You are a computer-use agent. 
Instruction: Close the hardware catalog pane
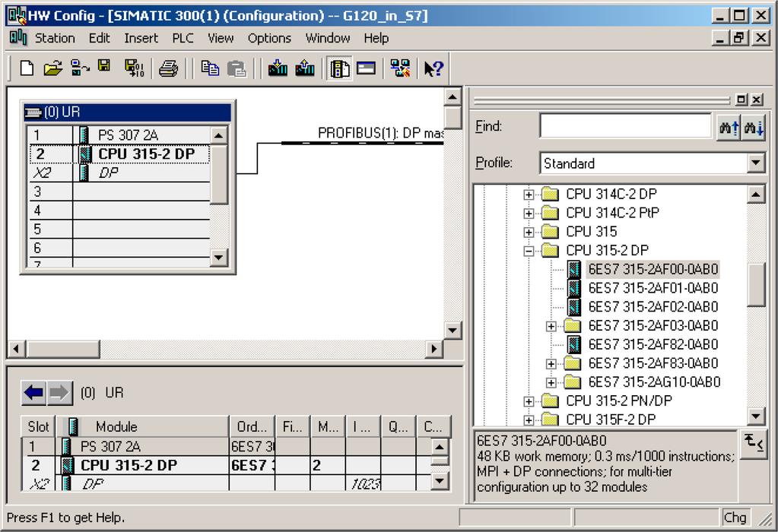757,100
